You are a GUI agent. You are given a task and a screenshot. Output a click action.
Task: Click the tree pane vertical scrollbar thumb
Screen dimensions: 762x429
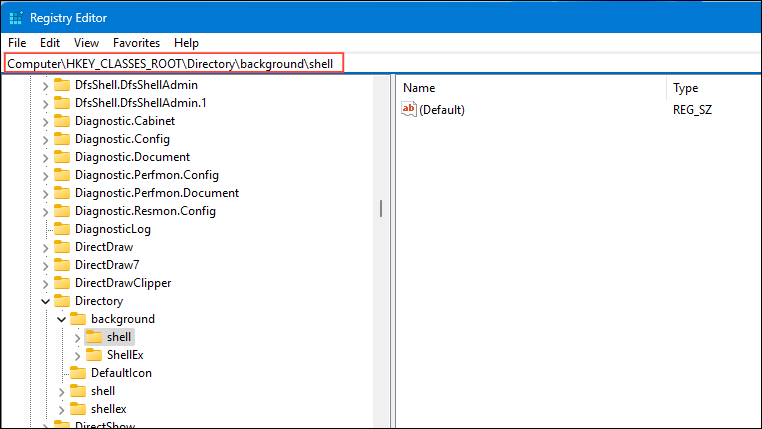(x=381, y=208)
